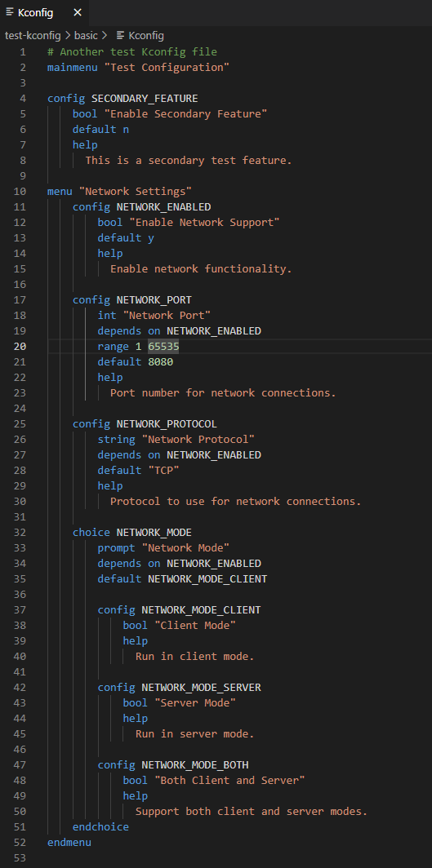This screenshot has height=868, width=432.
Task: Select the Kconfig editor tab
Action: (44, 13)
